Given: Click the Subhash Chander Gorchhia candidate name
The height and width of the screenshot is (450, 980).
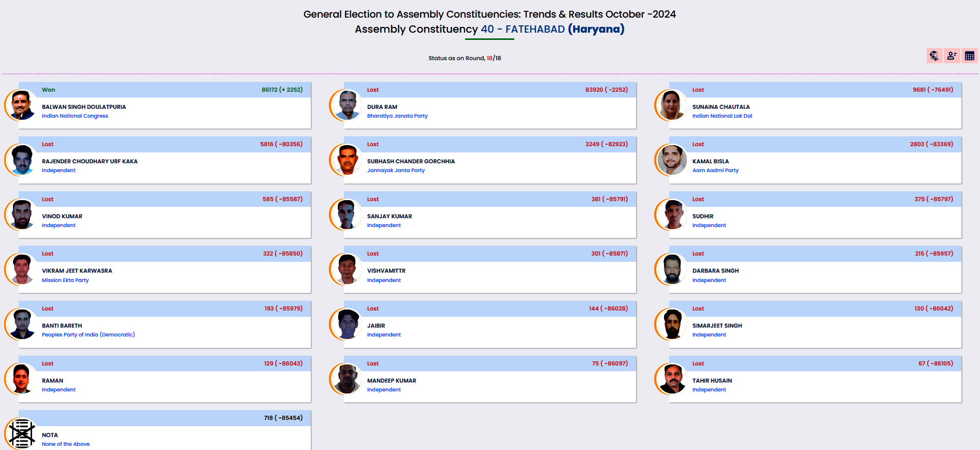Looking at the screenshot, I should pyautogui.click(x=411, y=161).
